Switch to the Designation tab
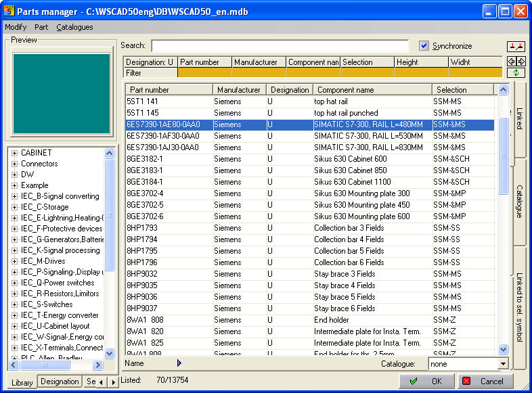Viewport: 532px width, 393px height. point(60,382)
